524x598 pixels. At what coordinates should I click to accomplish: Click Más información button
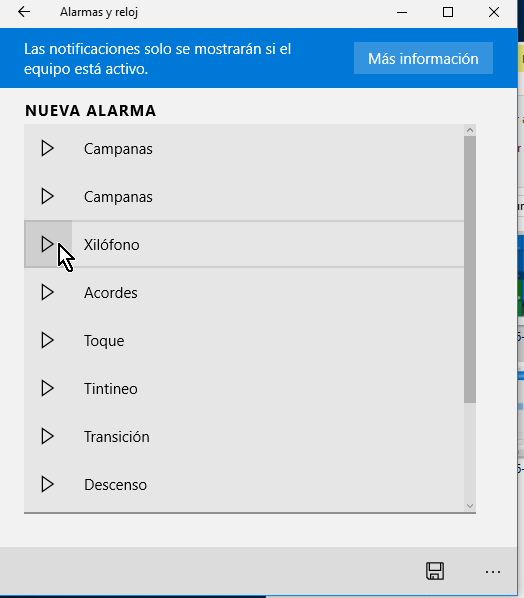423,58
